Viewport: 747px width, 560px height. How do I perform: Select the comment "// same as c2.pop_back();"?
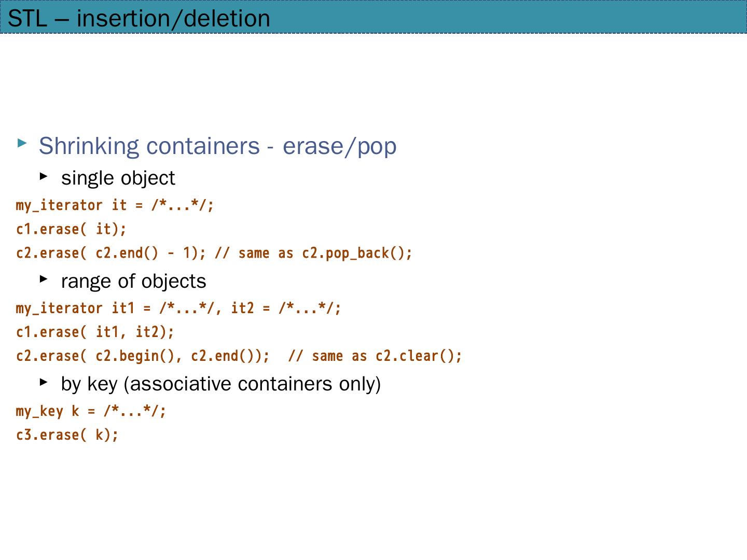tap(313, 253)
